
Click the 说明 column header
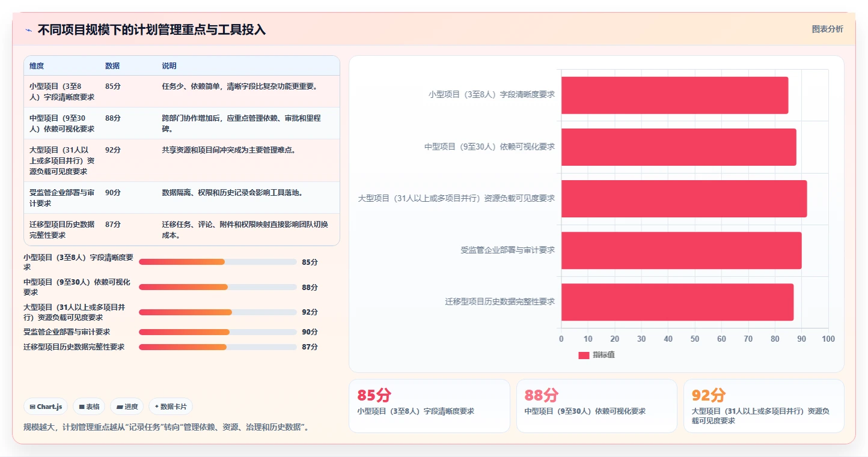click(169, 66)
